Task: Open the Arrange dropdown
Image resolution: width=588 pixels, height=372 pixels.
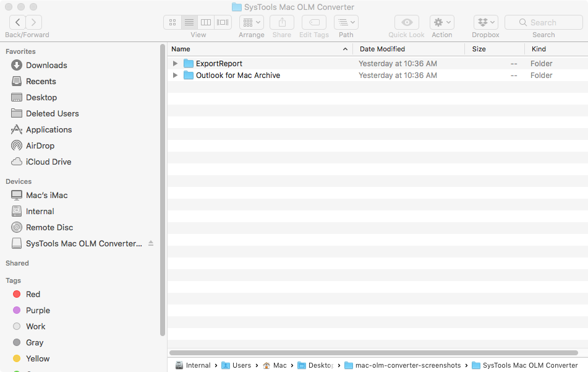Action: (x=252, y=22)
